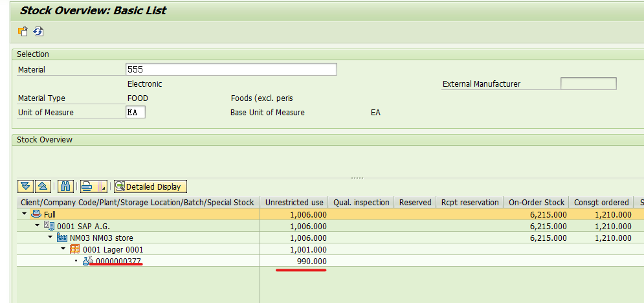Select the plant icon for NM03 store

point(62,238)
